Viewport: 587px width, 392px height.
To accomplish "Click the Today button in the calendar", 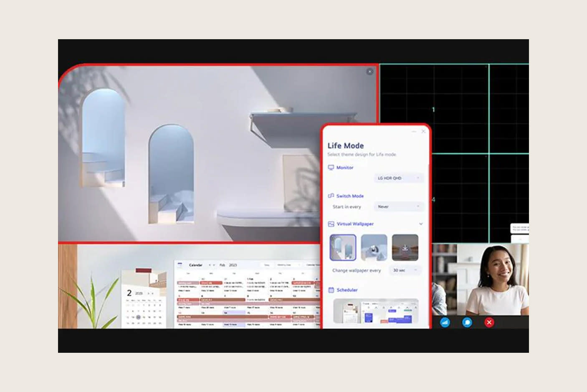I will pos(266,265).
